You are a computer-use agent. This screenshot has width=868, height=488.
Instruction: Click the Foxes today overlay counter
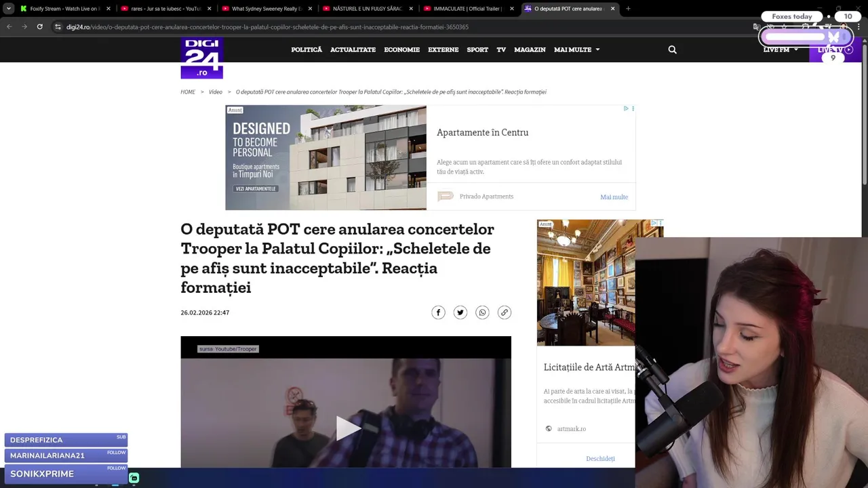click(791, 16)
